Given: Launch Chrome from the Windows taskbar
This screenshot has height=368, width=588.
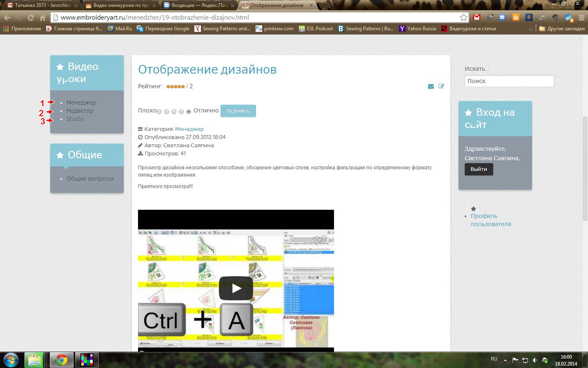Looking at the screenshot, I should [62, 360].
